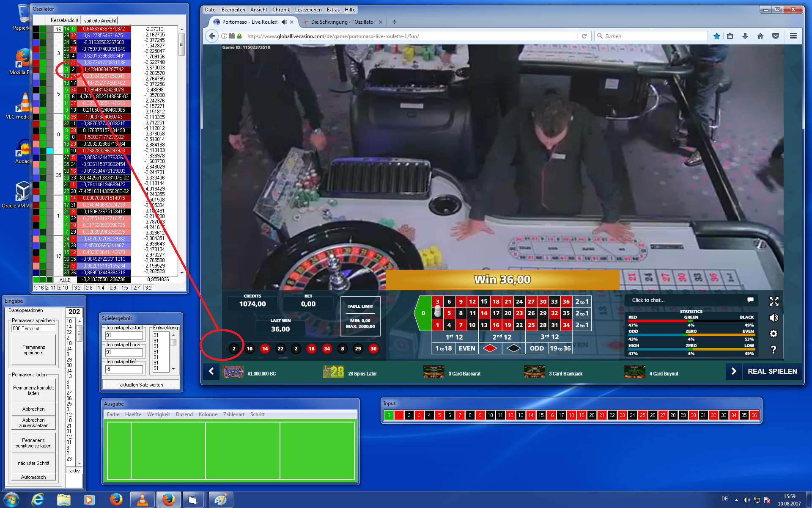Open the Chronik menu

point(281,10)
